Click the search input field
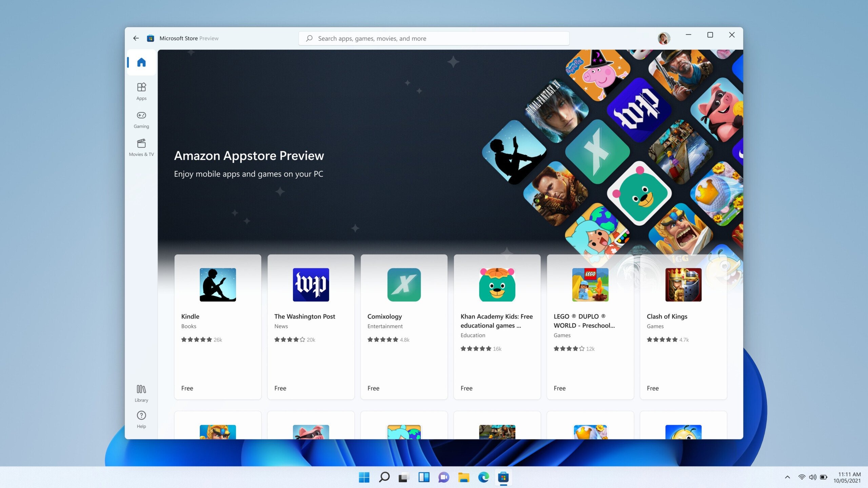Image resolution: width=868 pixels, height=488 pixels. tap(434, 38)
